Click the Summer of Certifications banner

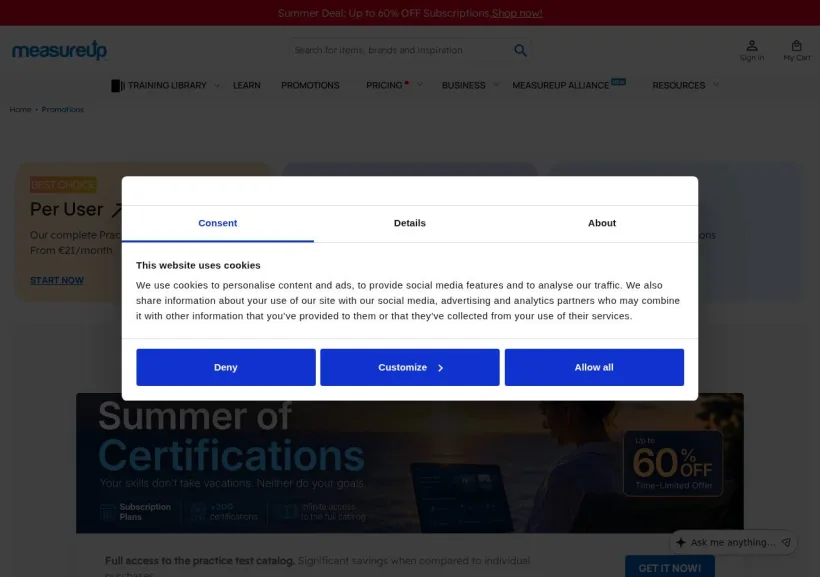pyautogui.click(x=409, y=463)
